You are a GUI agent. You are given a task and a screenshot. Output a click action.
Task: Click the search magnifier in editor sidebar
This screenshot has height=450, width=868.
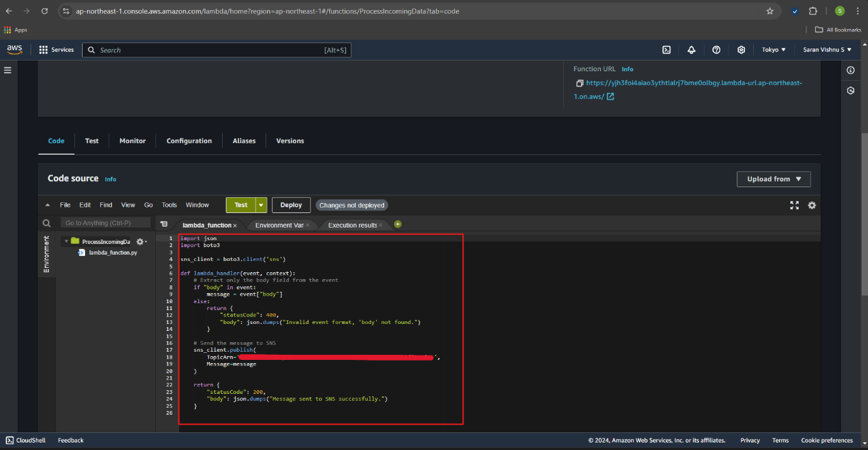tap(47, 223)
